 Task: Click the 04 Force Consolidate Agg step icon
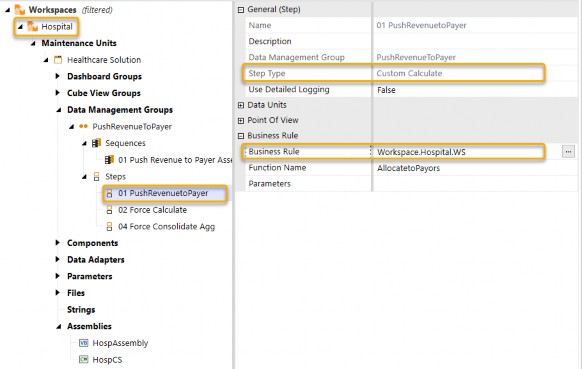point(109,226)
